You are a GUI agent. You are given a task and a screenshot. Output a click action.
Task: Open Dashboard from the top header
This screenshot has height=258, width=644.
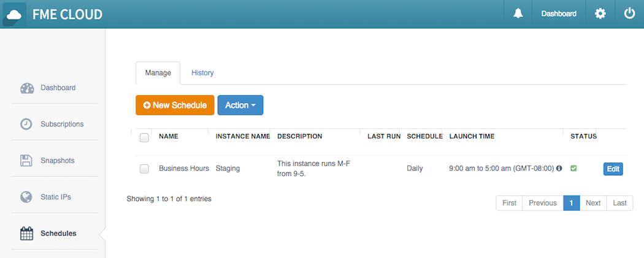[559, 14]
